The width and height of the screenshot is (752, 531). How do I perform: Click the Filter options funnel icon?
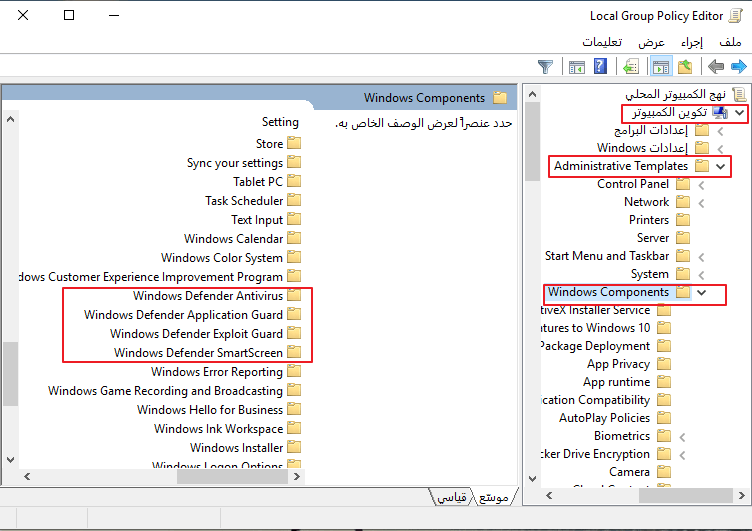click(x=545, y=66)
